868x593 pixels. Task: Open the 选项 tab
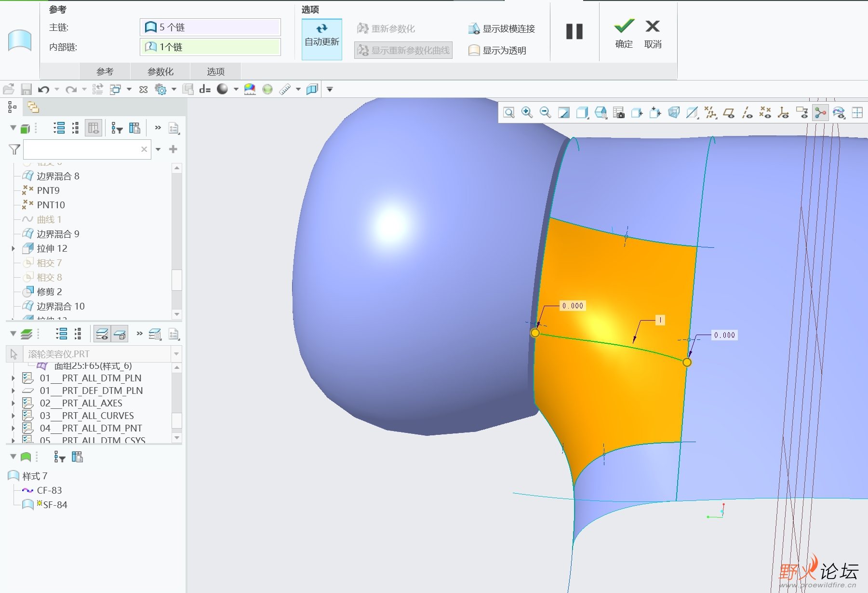[216, 71]
